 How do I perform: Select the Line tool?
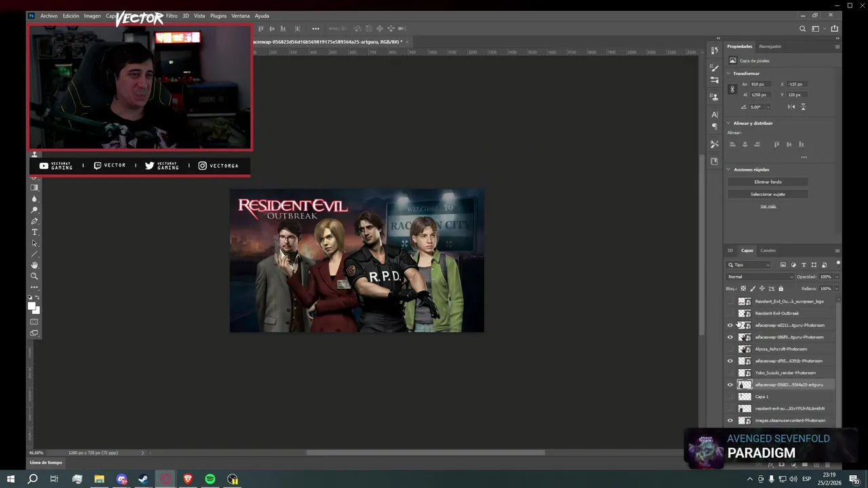point(35,254)
